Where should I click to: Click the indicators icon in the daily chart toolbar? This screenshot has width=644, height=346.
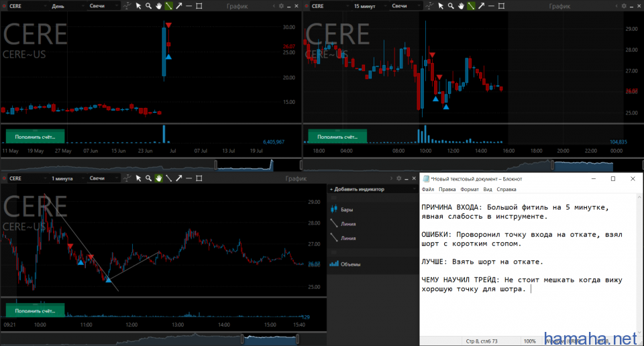point(127,6)
